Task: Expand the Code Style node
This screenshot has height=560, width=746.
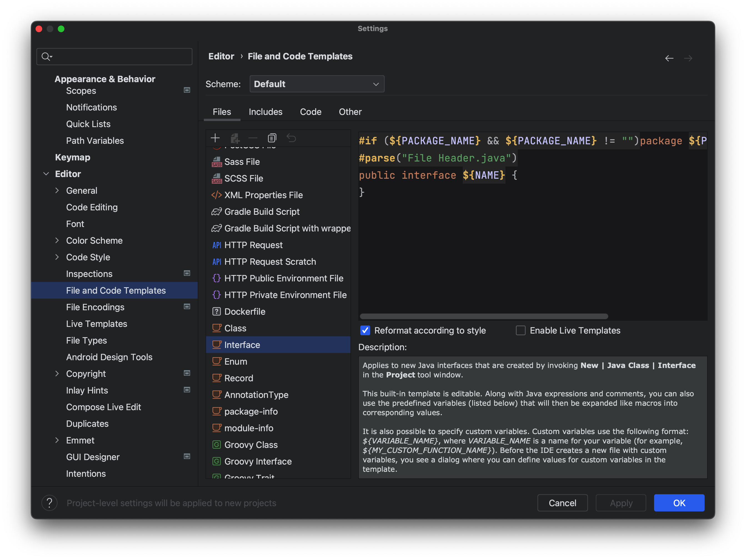Action: pyautogui.click(x=57, y=257)
